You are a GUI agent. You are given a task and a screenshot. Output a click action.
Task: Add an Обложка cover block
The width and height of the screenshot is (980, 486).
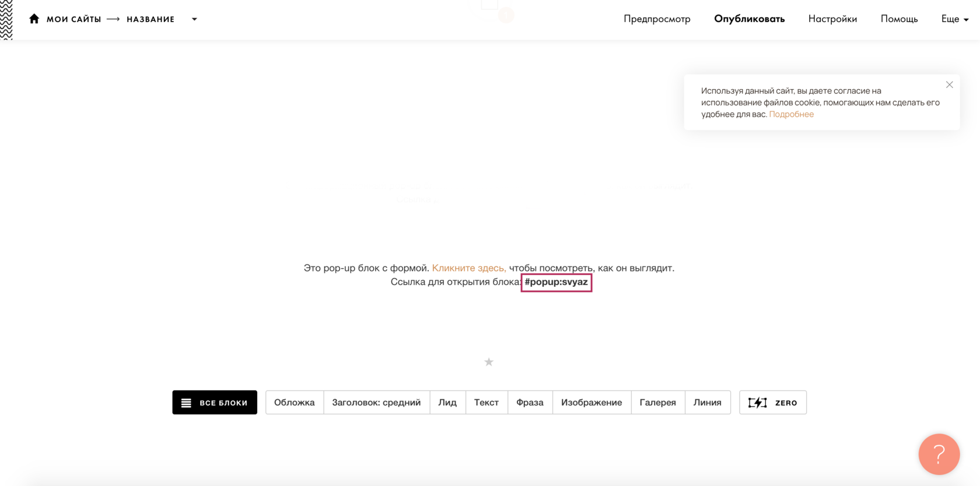click(x=295, y=402)
